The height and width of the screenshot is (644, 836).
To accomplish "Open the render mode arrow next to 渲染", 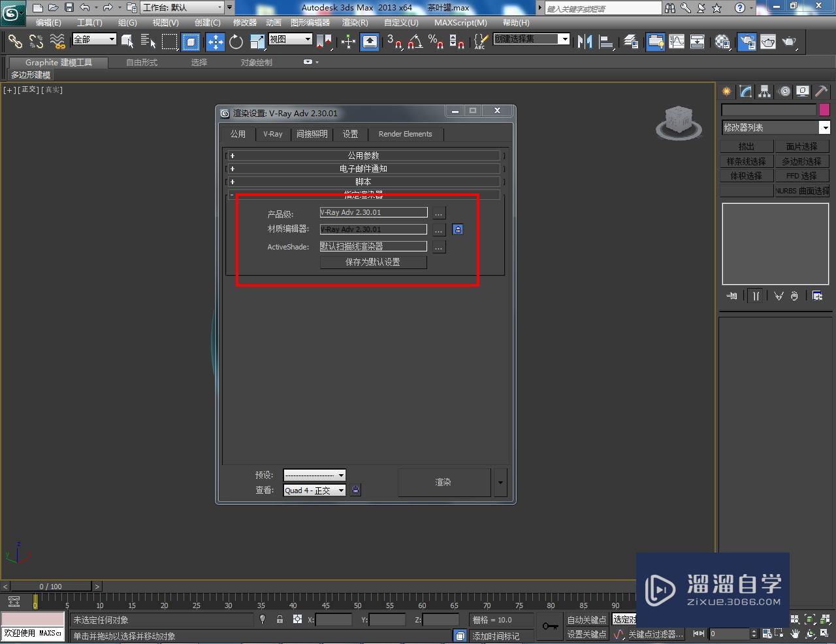I will [x=500, y=483].
